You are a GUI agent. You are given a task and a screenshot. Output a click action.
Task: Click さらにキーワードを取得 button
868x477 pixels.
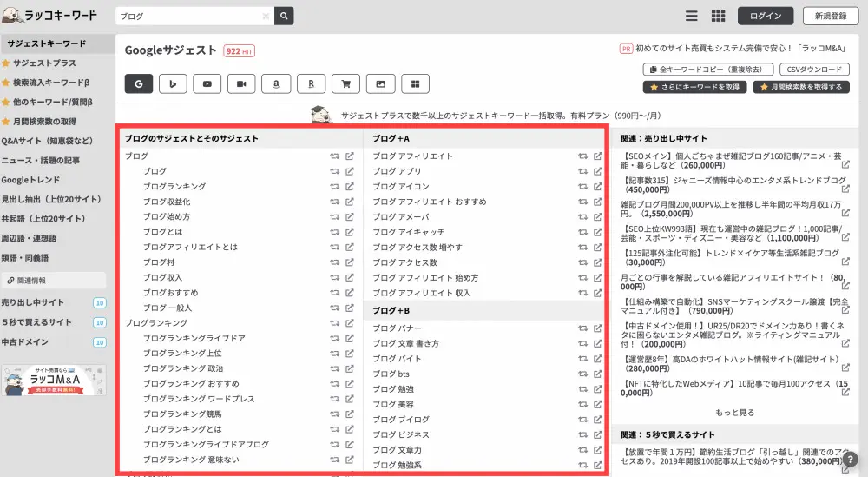pos(694,87)
